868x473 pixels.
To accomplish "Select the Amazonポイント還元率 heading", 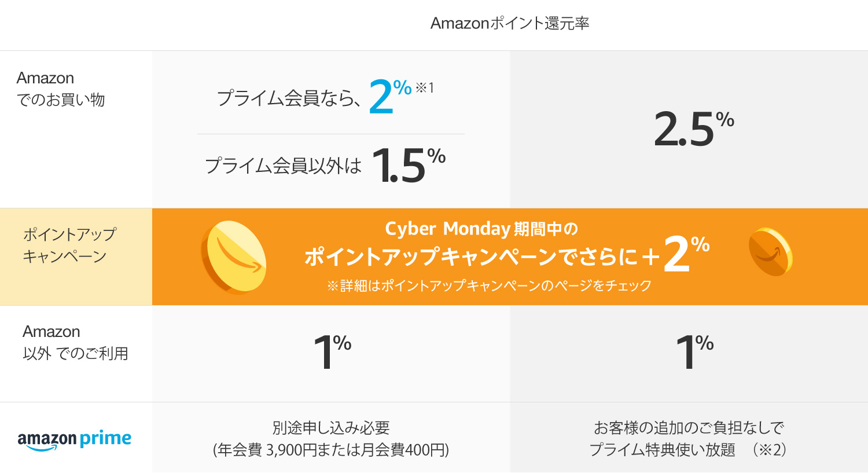I will click(x=510, y=24).
